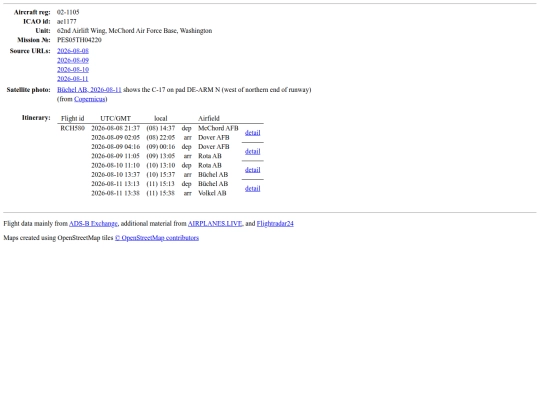Visit the ADS-B Exchange link
Viewport: 540px width, 405px height.
tap(93, 224)
